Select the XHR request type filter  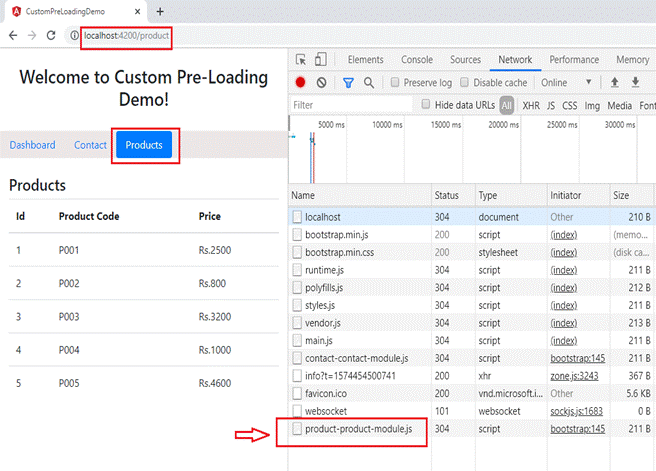(531, 105)
